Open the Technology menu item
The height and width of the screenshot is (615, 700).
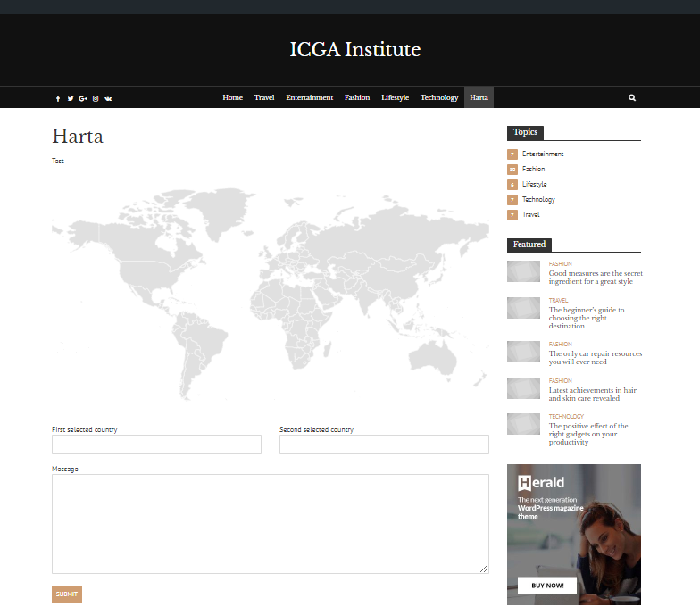(439, 97)
